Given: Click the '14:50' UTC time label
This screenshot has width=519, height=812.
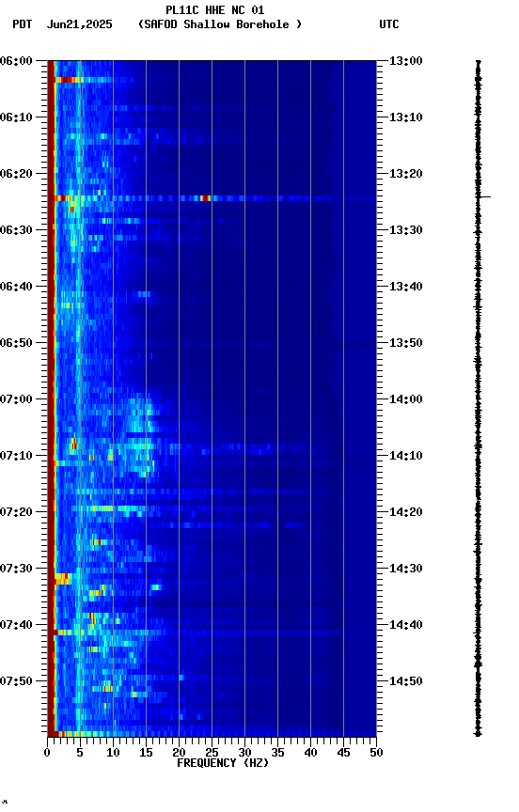Looking at the screenshot, I should pyautogui.click(x=406, y=681).
